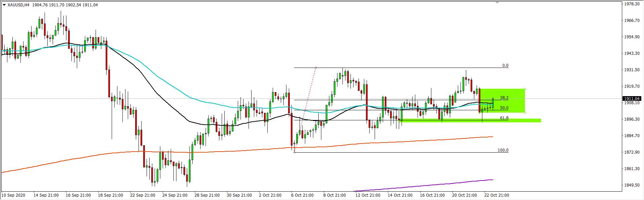Click the chart shift triangle marker
Screen dimensions: 644x200
497,2
